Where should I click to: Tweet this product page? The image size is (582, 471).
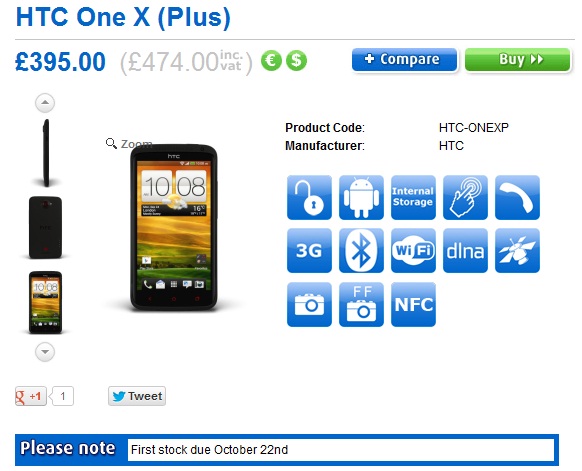137,396
